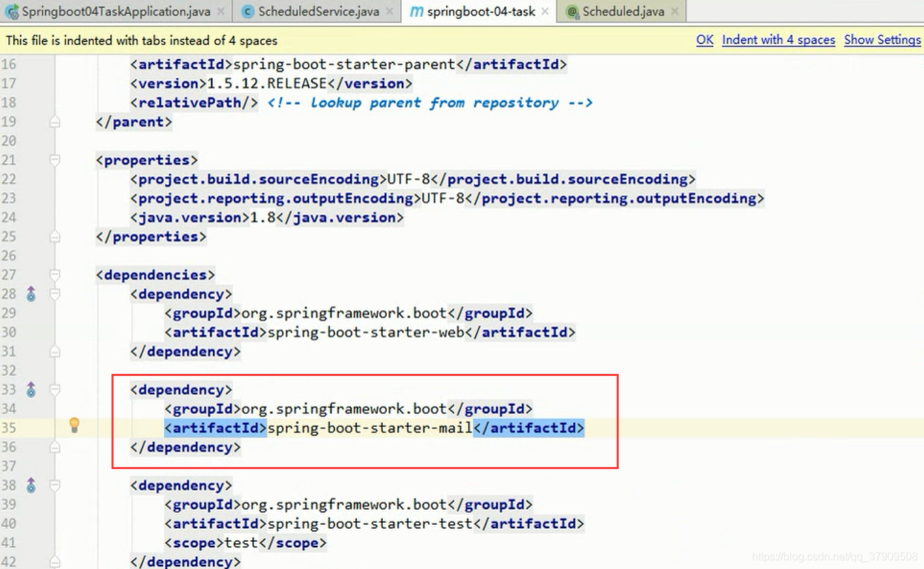Collapse the properties block on line 21

pyautogui.click(x=54, y=160)
